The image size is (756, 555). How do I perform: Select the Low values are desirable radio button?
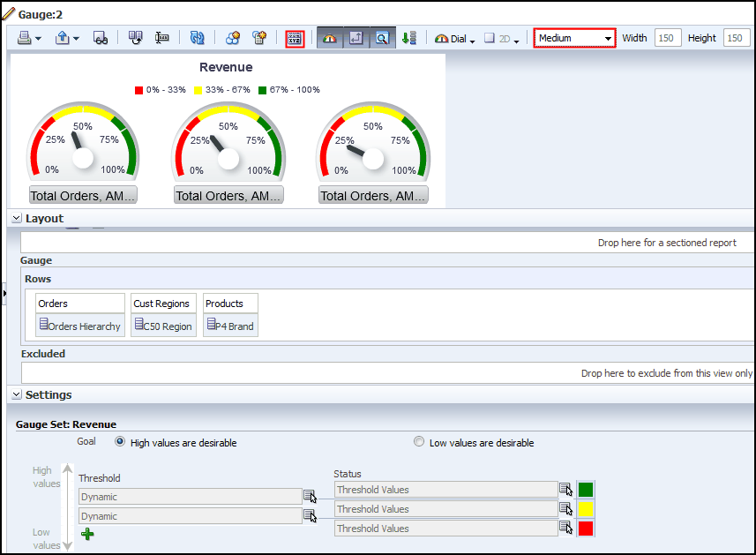point(419,441)
